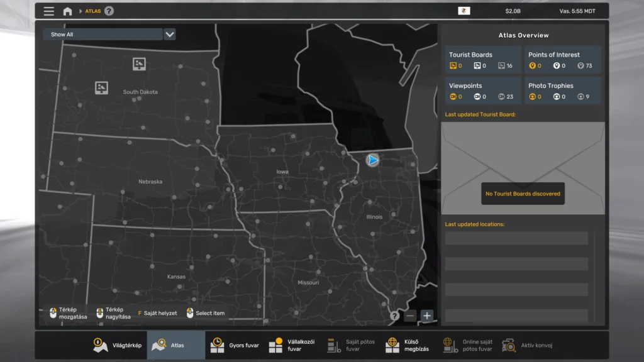Click the Kansas state label on map
Image resolution: width=644 pixels, height=362 pixels.
coord(176,277)
